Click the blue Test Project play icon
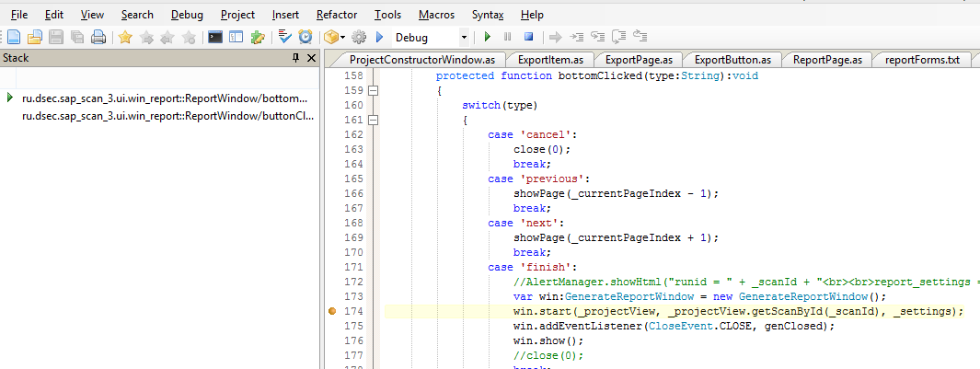This screenshot has width=980, height=369. point(379,38)
